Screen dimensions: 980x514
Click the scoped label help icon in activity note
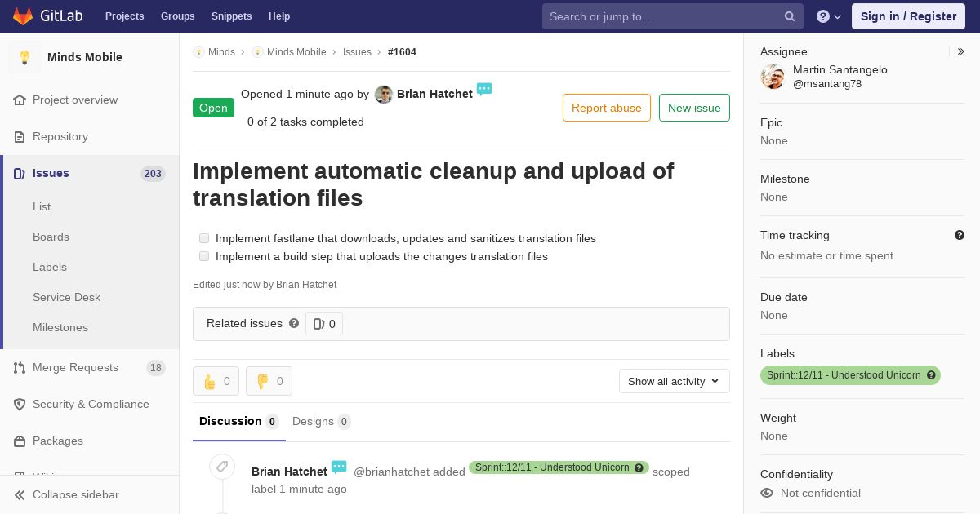[x=639, y=467]
